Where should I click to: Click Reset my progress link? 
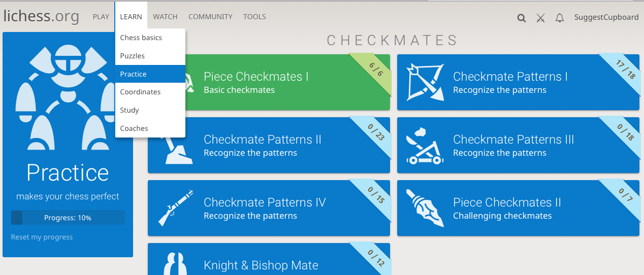pos(42,237)
